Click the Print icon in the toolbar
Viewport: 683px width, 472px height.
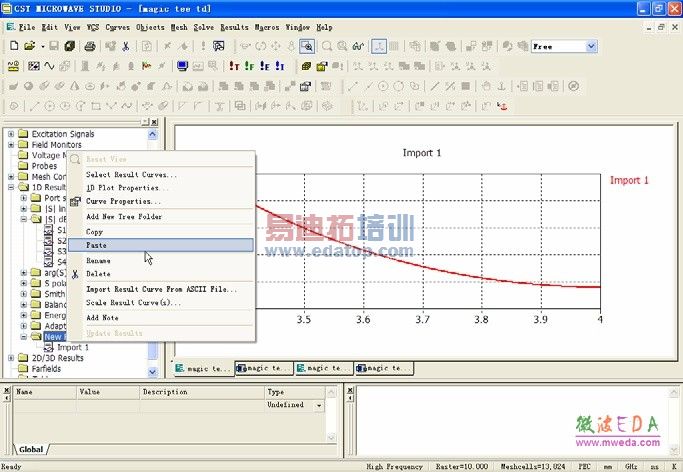tap(90, 46)
